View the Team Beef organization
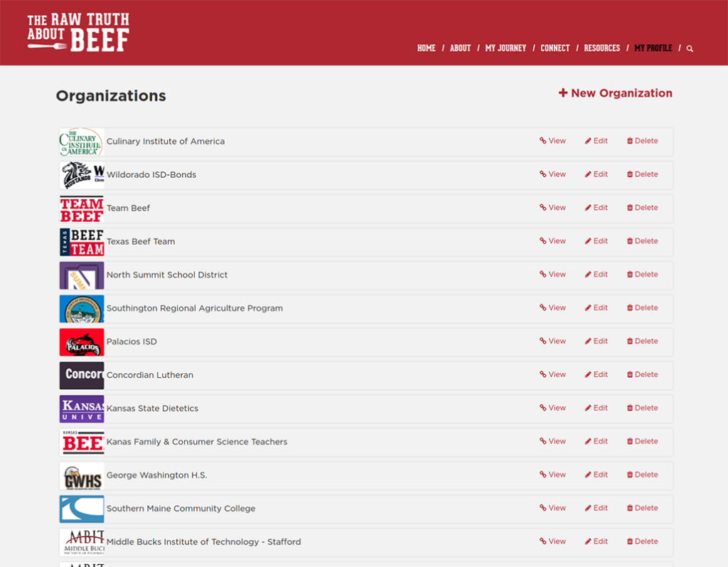 click(552, 208)
